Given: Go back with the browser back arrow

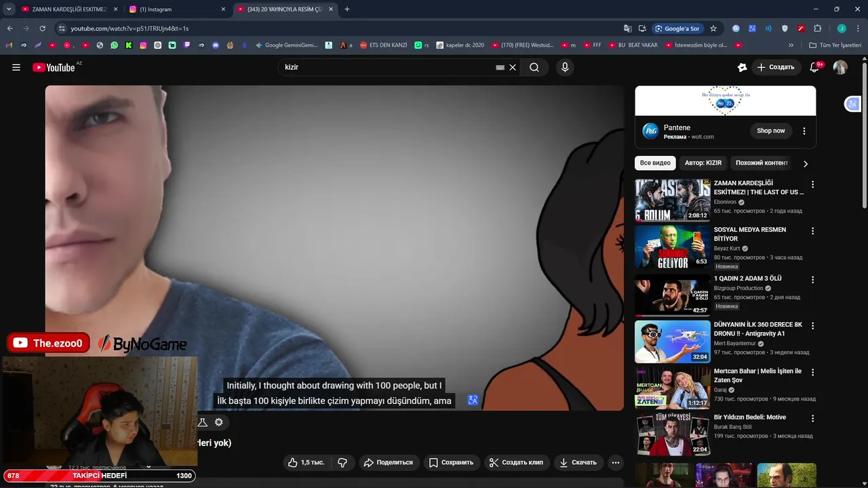Looking at the screenshot, I should [x=9, y=28].
